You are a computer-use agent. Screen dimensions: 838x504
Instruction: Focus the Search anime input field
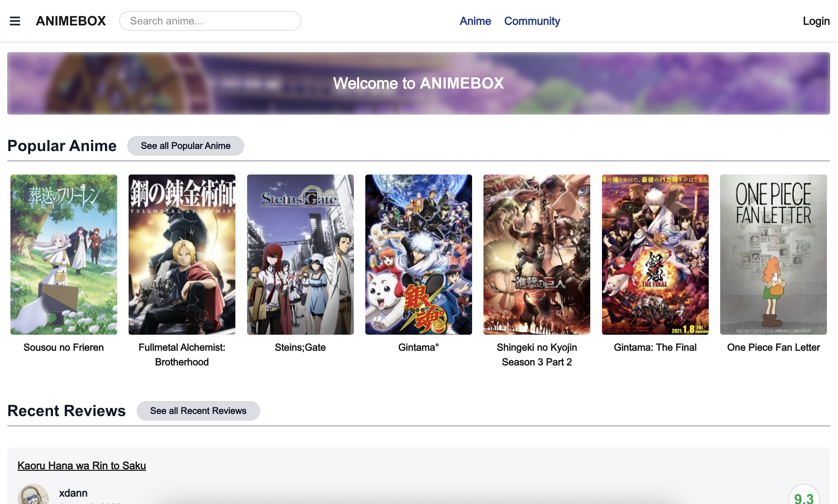[210, 21]
